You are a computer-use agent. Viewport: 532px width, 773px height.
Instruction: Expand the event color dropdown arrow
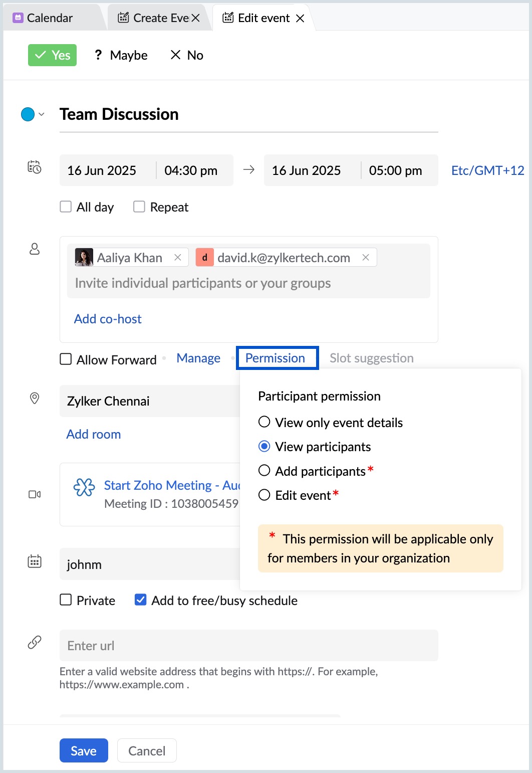click(x=42, y=115)
